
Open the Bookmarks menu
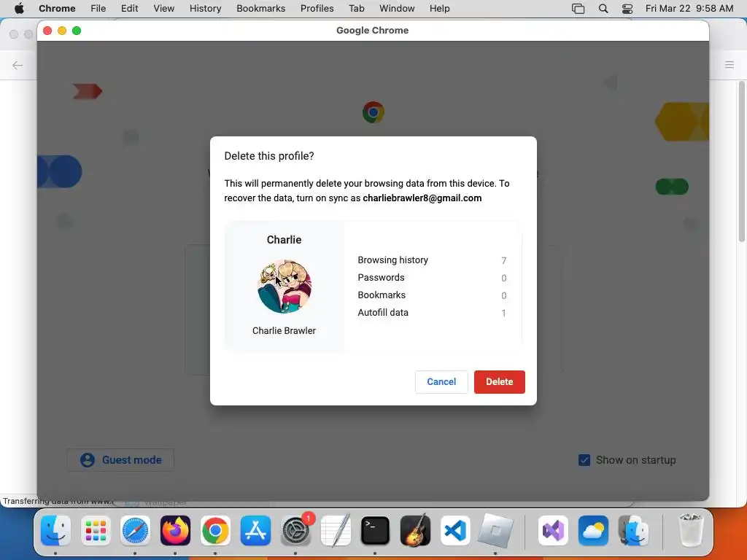(260, 9)
